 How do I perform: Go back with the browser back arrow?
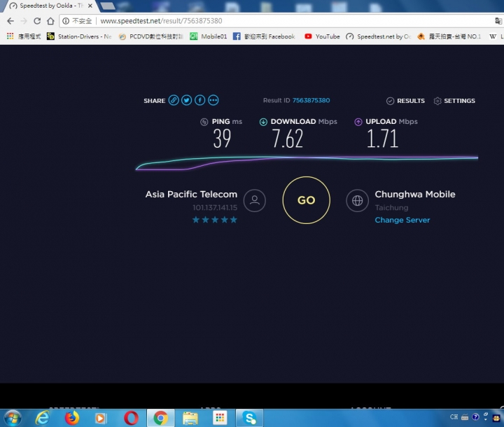10,21
